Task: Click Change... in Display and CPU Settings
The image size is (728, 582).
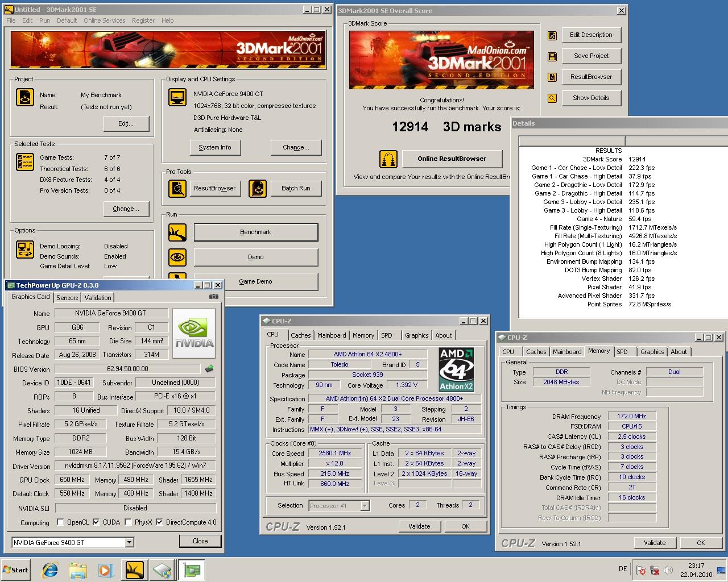Action: (296, 147)
